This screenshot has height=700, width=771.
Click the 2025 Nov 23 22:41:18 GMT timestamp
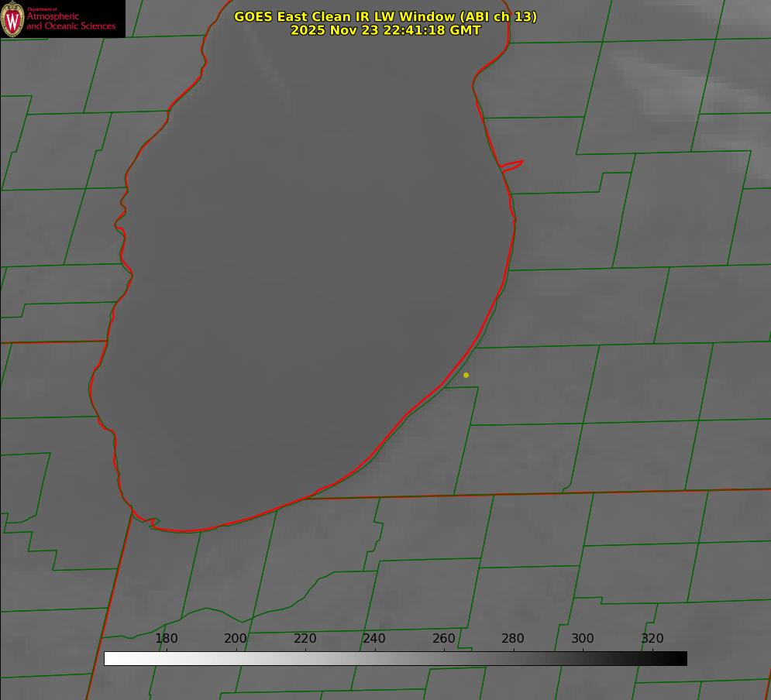point(386,30)
